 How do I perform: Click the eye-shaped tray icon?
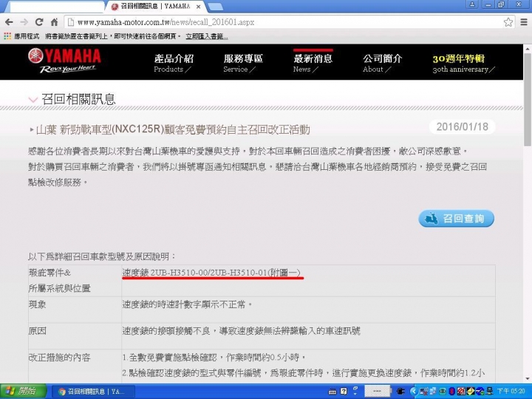point(443,391)
